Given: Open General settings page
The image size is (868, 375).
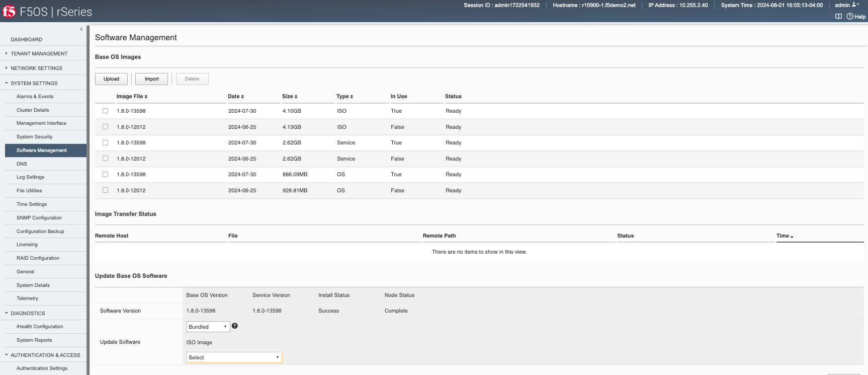Looking at the screenshot, I should [25, 271].
